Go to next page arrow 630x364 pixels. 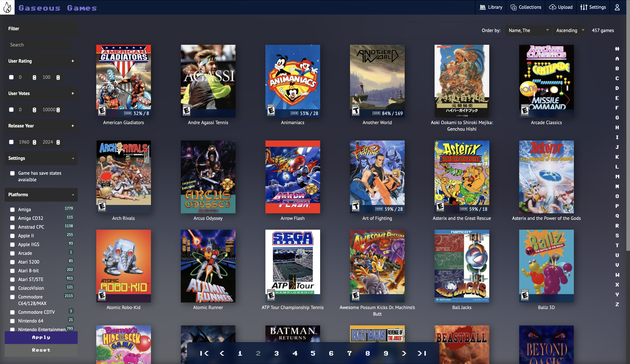[404, 353]
